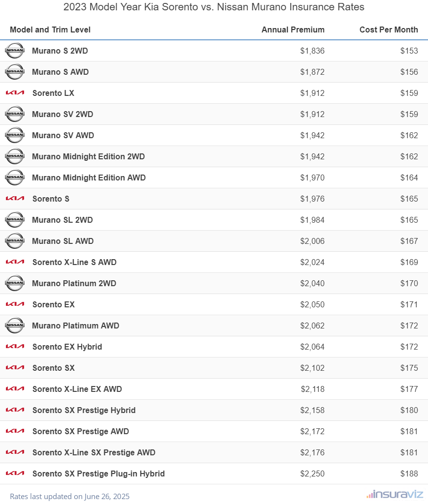
Task: Select the $175 monthly cost value
Action: click(x=409, y=368)
